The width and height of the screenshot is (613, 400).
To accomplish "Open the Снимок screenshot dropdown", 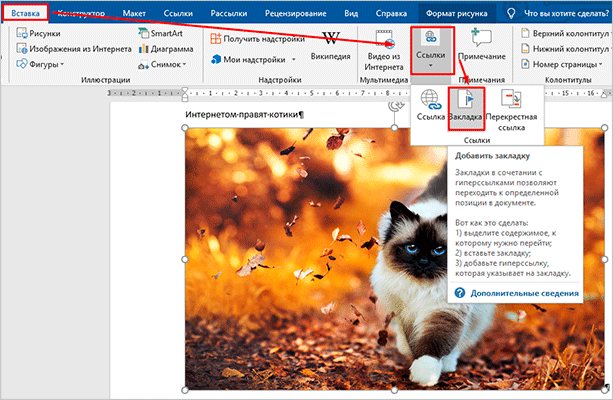I will tap(162, 64).
